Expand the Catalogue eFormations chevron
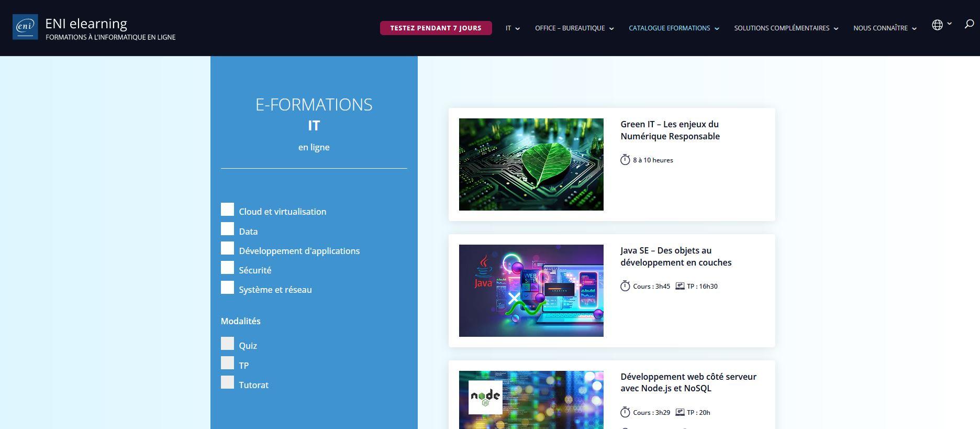980x429 pixels. 717,29
